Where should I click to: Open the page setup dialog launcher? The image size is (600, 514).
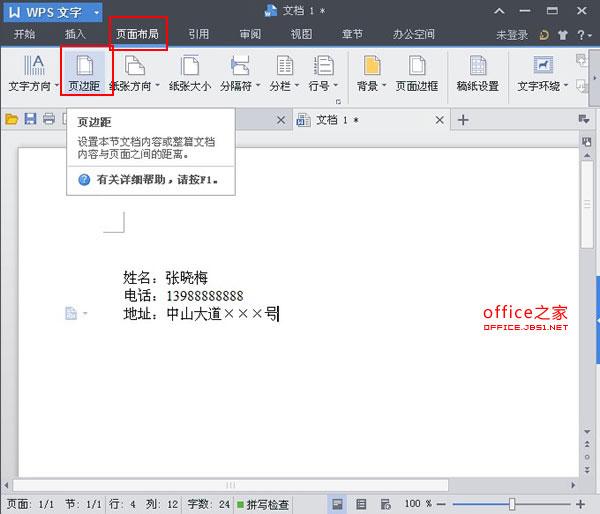coord(338,101)
